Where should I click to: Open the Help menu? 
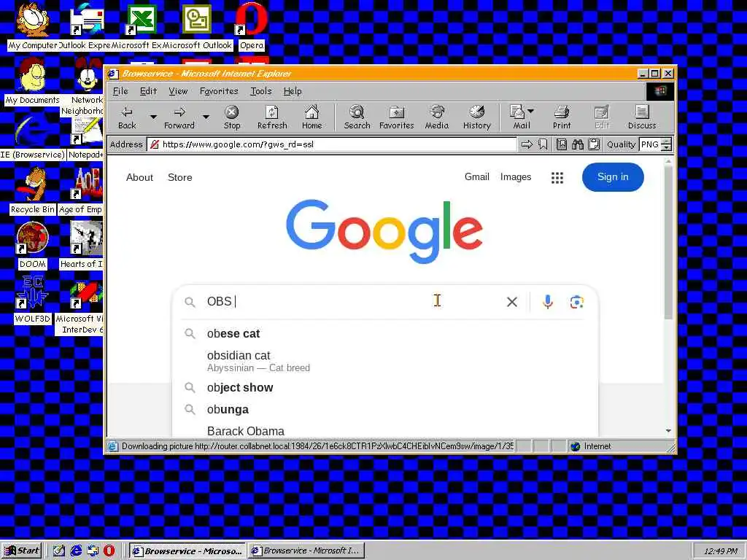293,91
